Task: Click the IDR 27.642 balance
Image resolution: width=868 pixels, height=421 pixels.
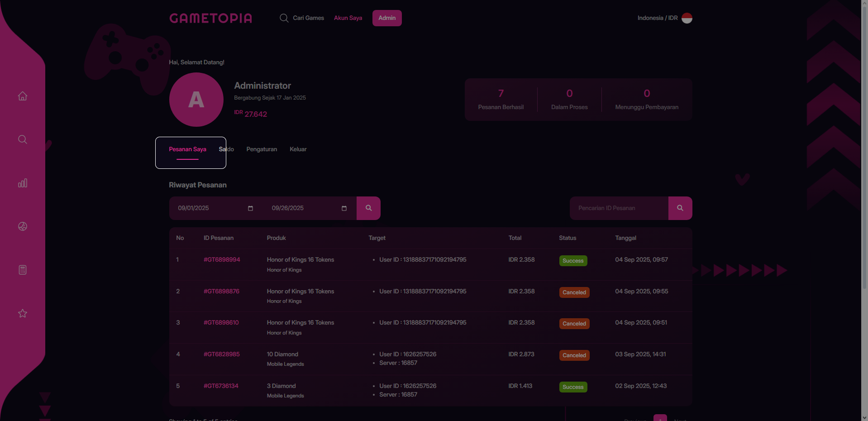Action: tap(250, 114)
